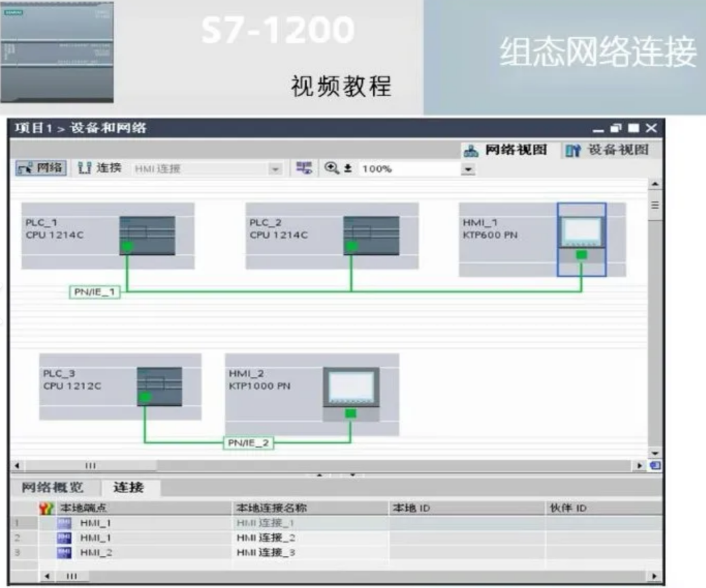Select the PLC_1 CPU 1214C device image
The width and height of the screenshot is (706, 588).
point(147,235)
